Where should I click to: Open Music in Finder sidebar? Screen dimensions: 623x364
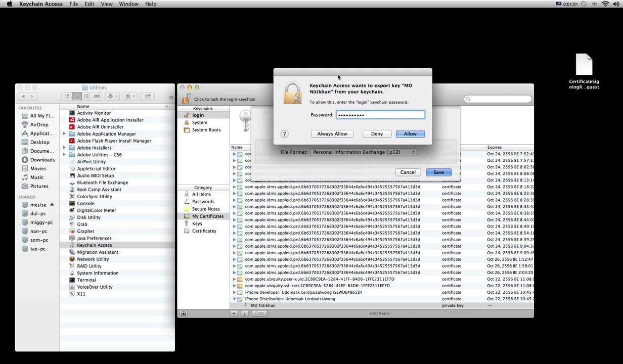click(x=37, y=177)
